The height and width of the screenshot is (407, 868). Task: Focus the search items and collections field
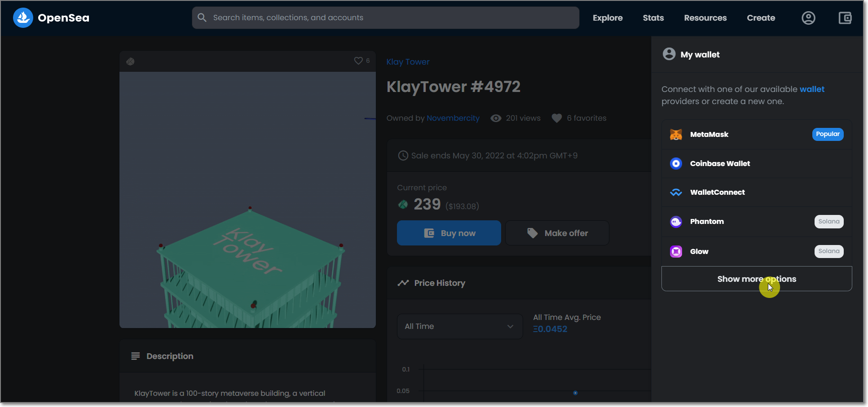(x=385, y=18)
